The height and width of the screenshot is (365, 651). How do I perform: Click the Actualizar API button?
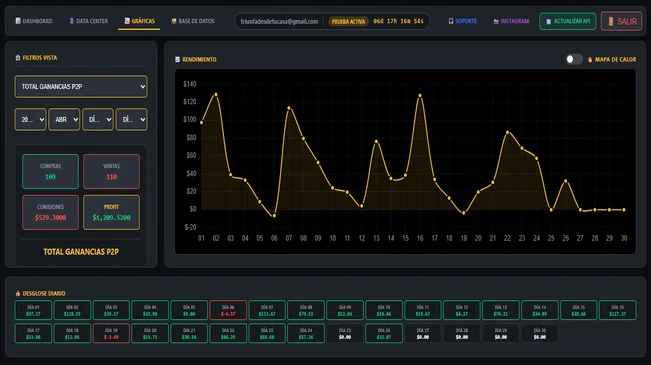568,21
